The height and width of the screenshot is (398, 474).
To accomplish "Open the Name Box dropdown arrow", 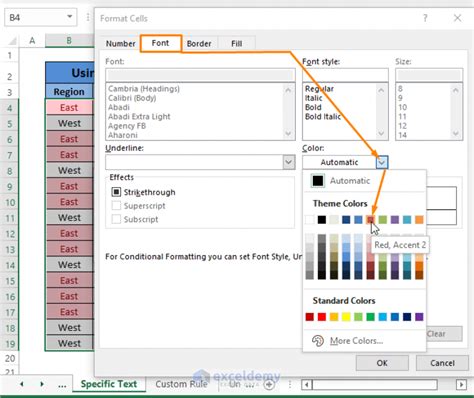I will [x=70, y=17].
